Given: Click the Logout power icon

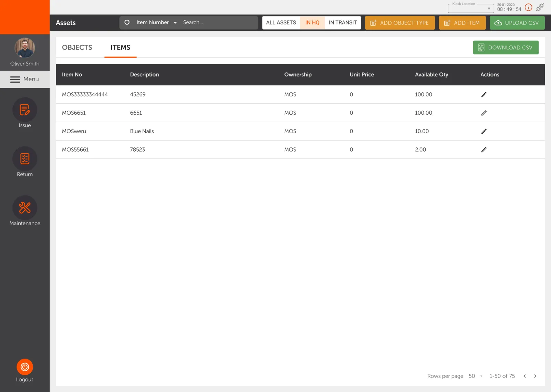Looking at the screenshot, I should pos(25,367).
